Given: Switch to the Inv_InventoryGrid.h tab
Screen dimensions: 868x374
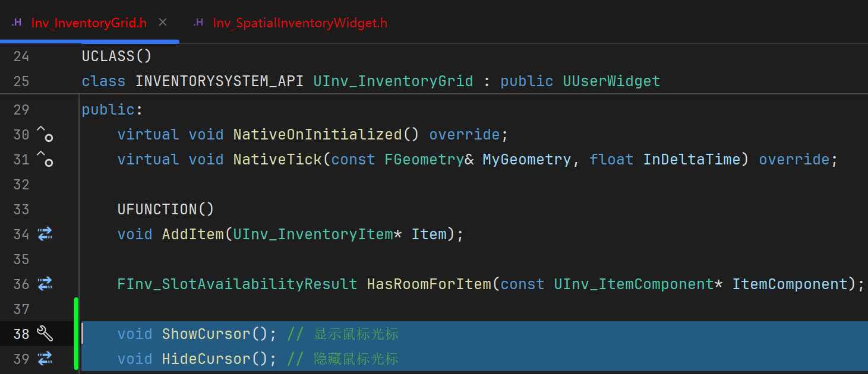Looking at the screenshot, I should (x=89, y=23).
